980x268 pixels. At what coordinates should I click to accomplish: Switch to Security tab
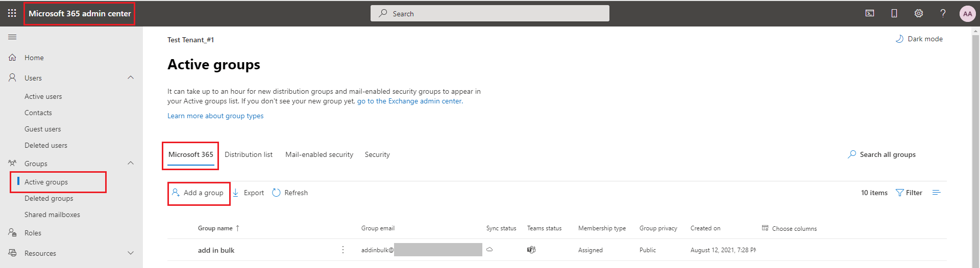tap(377, 154)
